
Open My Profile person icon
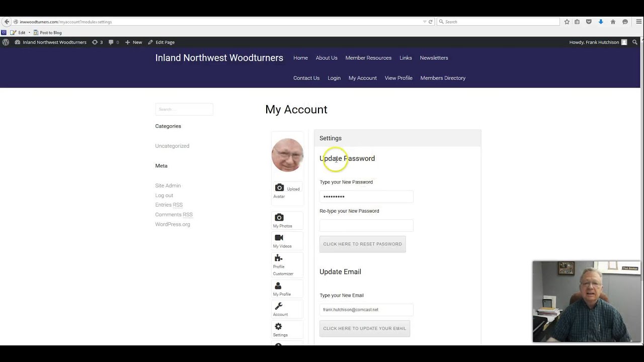(x=278, y=286)
